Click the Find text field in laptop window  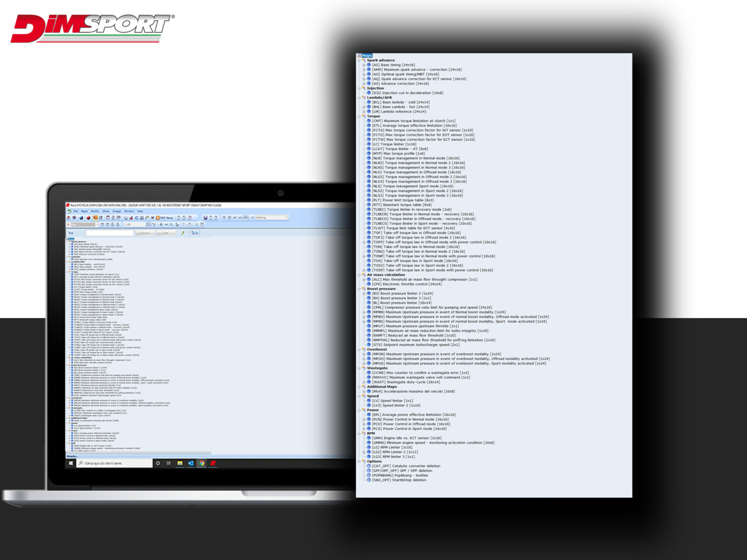click(110, 233)
